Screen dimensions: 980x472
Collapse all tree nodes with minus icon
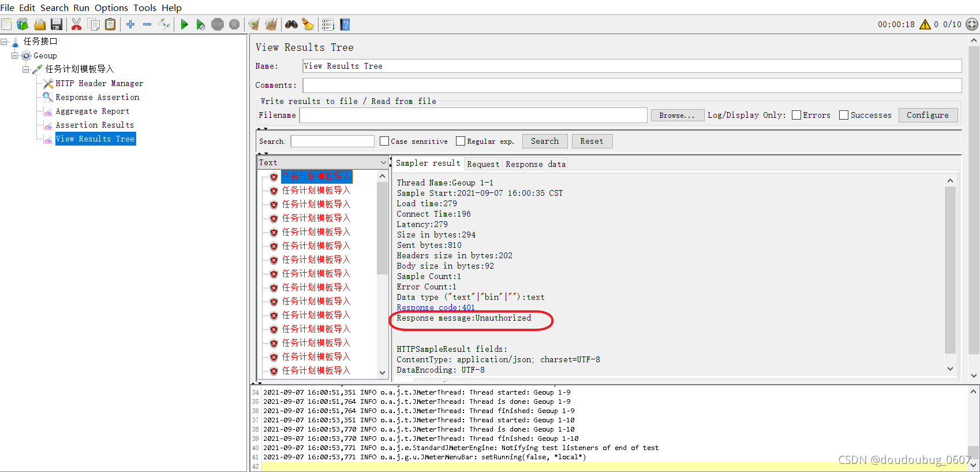click(x=147, y=24)
